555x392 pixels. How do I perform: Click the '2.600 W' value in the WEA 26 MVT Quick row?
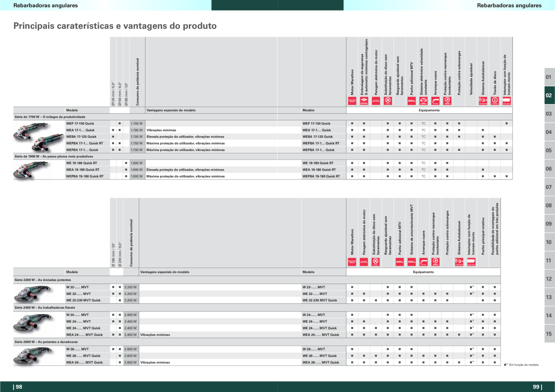pyautogui.click(x=131, y=362)
